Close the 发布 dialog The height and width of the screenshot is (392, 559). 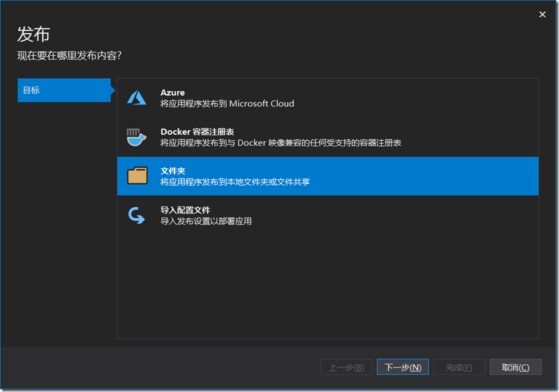click(x=542, y=14)
